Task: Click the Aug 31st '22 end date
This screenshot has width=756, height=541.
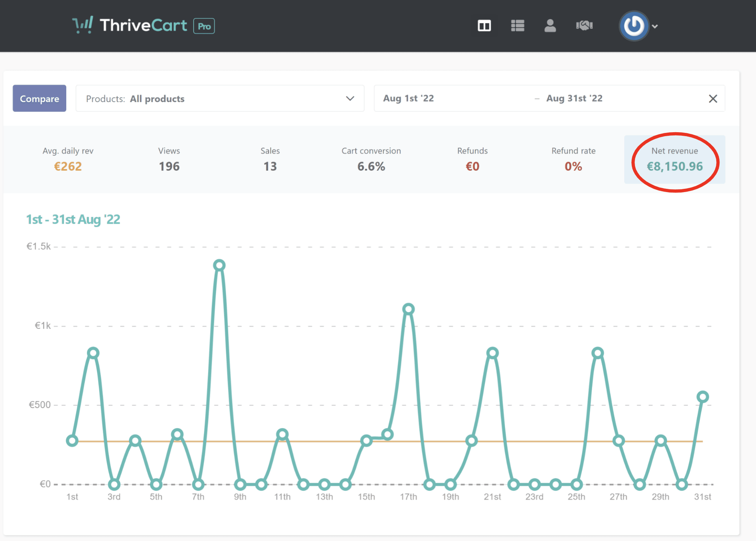Action: 574,99
